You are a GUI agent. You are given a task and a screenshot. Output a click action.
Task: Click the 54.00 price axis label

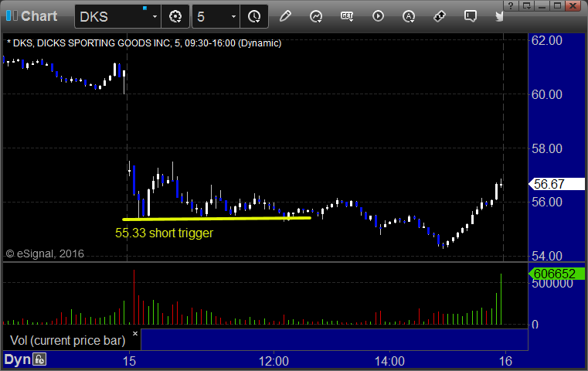[x=547, y=256]
